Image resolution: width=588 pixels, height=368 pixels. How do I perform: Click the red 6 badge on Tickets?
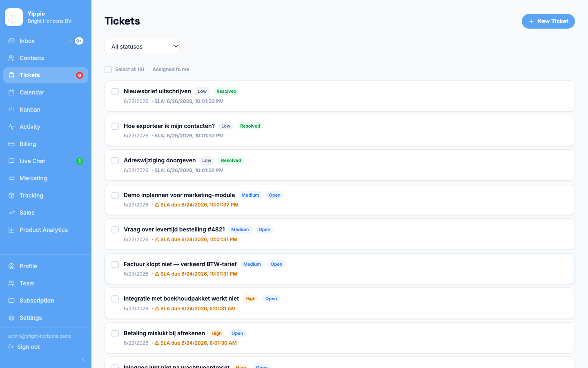coord(80,75)
